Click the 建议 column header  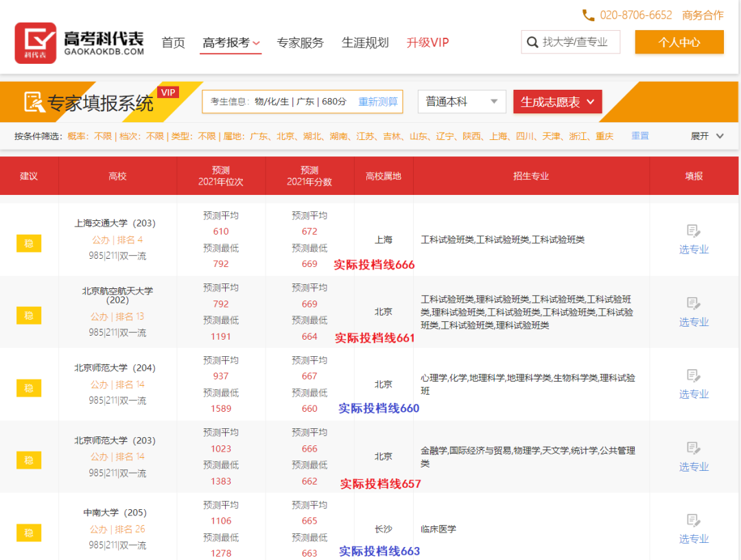tap(29, 176)
